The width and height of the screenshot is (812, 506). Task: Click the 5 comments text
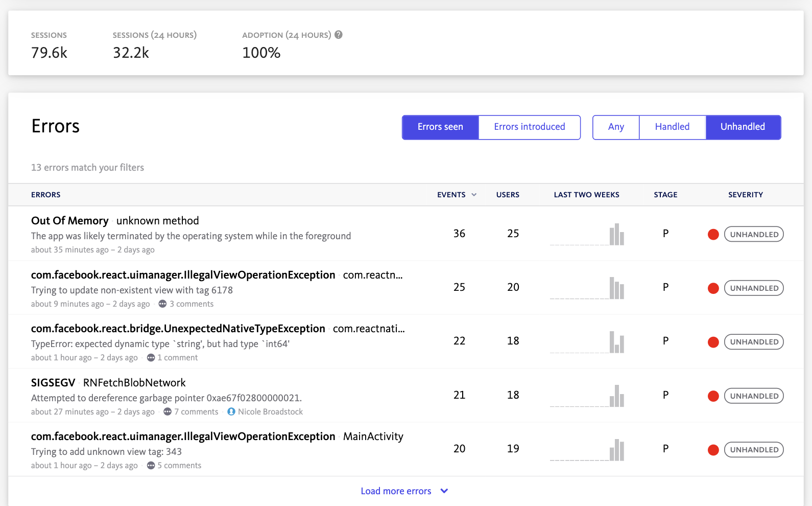pos(179,466)
